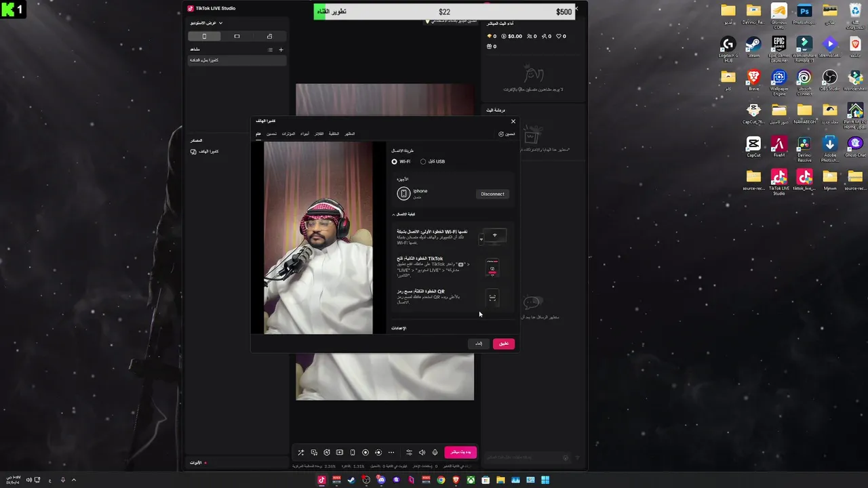Switch to the المؤثرات tab in dialog
This screenshot has width=868, height=488.
click(x=288, y=134)
